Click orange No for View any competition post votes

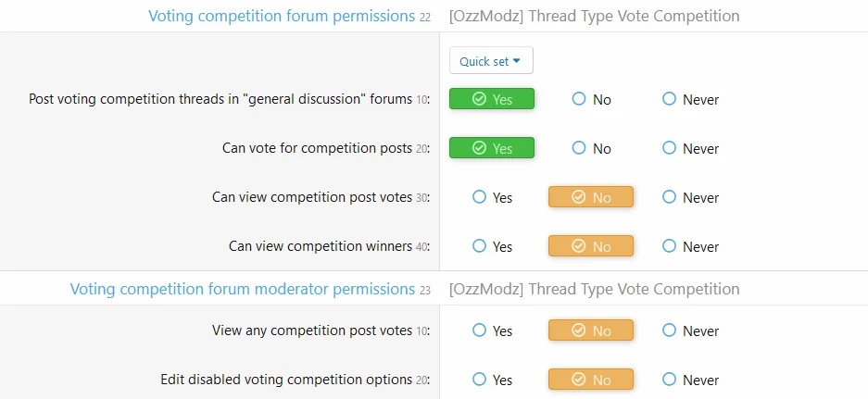591,330
